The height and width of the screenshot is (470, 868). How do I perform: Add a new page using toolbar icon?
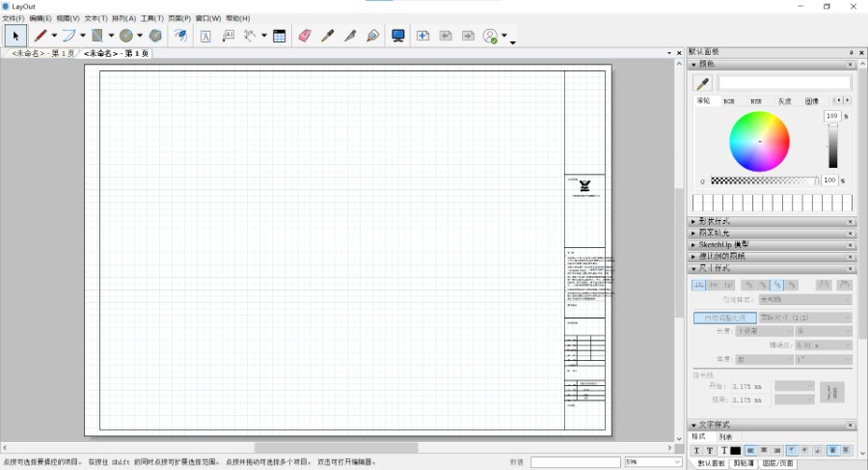tap(422, 36)
